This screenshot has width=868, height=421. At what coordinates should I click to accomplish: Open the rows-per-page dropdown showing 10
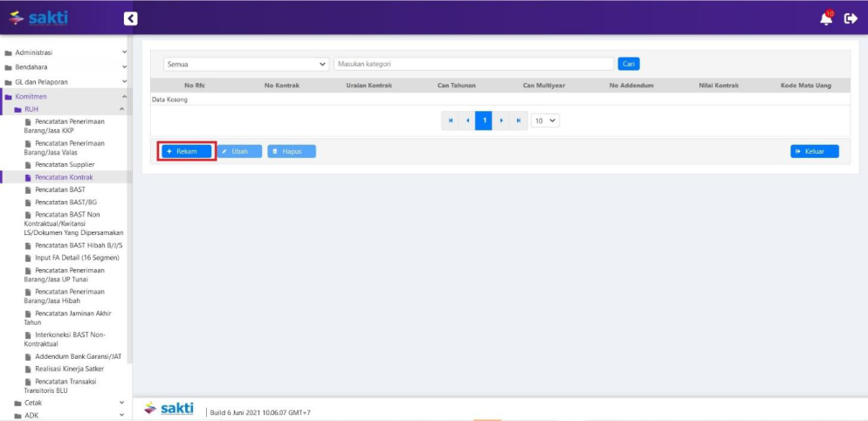tap(546, 121)
